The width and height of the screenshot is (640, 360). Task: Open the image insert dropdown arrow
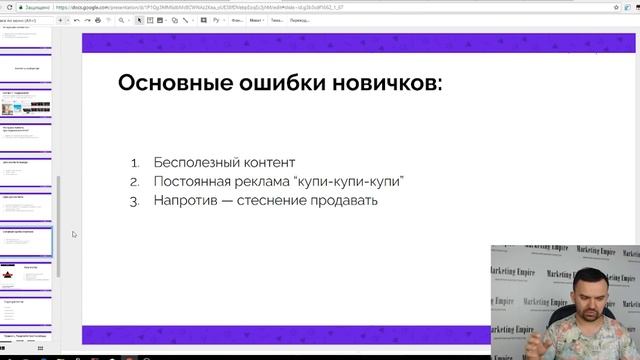(166, 20)
